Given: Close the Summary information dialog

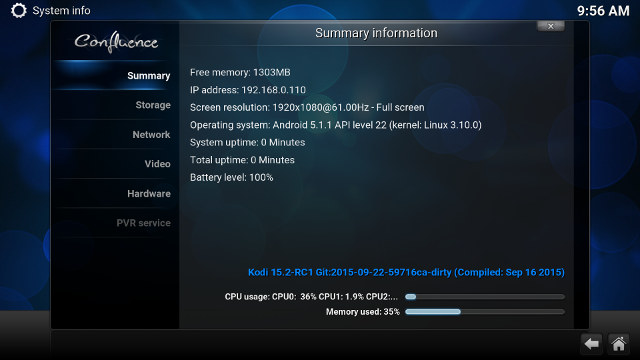Looking at the screenshot, I should (551, 26).
